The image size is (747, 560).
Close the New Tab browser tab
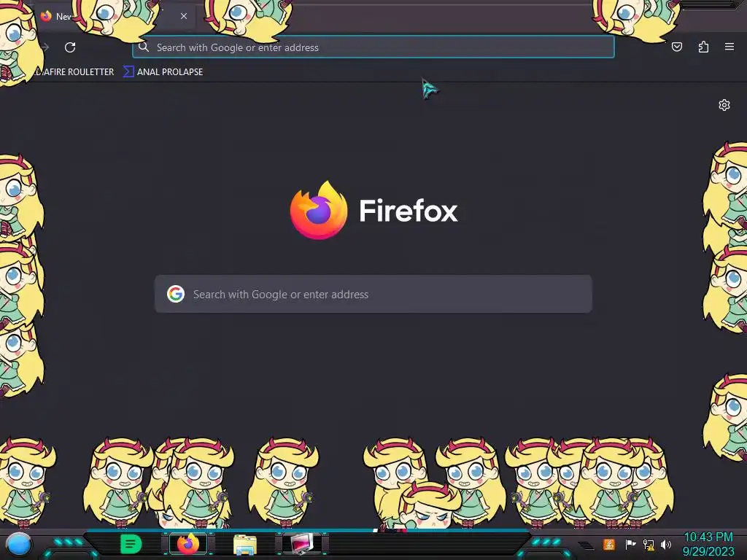click(183, 16)
